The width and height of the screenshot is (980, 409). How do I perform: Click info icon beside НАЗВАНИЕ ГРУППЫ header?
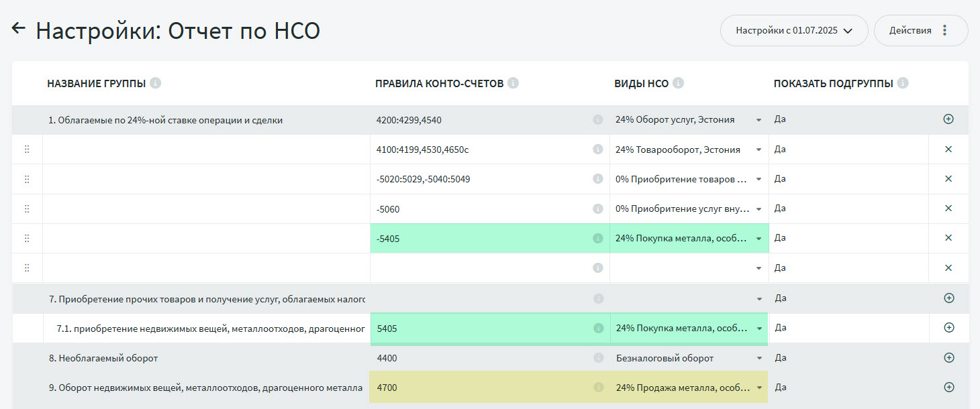pyautogui.click(x=156, y=83)
